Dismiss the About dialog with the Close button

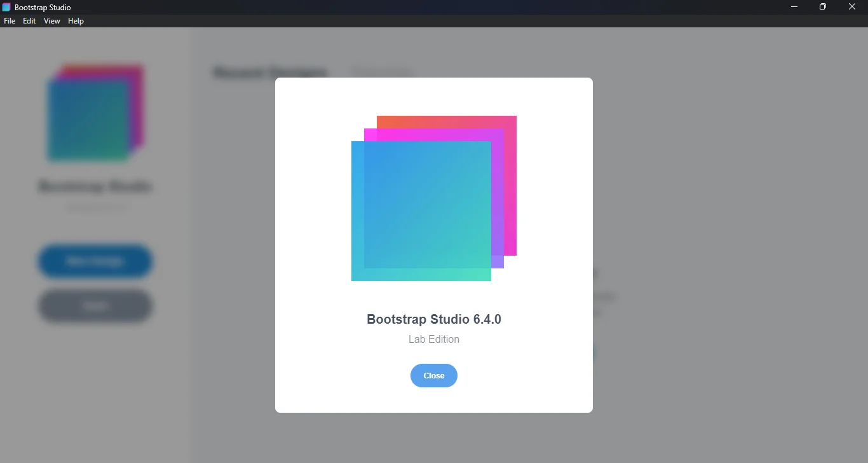pyautogui.click(x=434, y=375)
